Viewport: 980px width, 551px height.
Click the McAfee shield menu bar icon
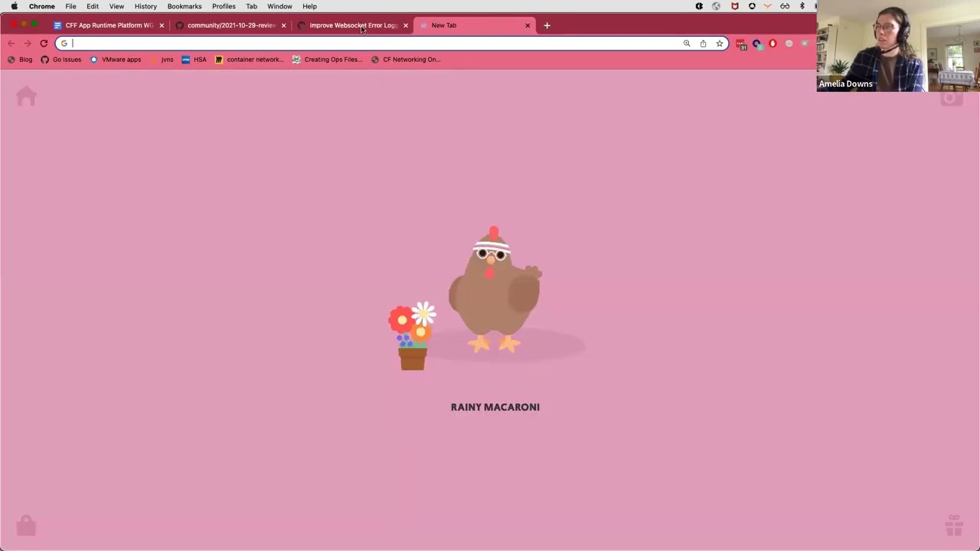[735, 6]
